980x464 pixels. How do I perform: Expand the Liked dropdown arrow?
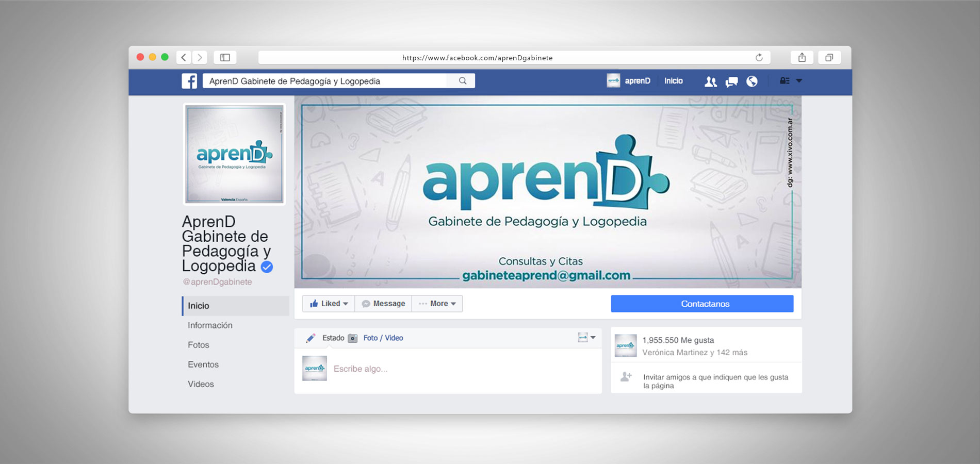coord(346,304)
